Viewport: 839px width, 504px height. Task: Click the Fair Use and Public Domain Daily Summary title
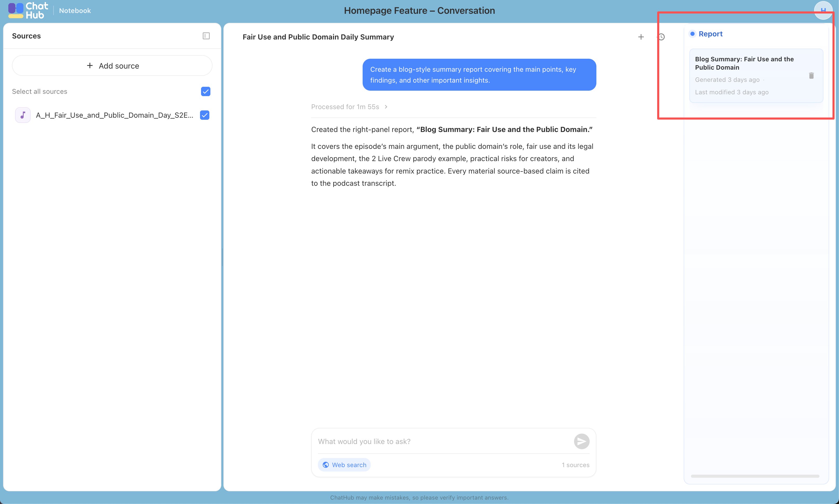(318, 37)
